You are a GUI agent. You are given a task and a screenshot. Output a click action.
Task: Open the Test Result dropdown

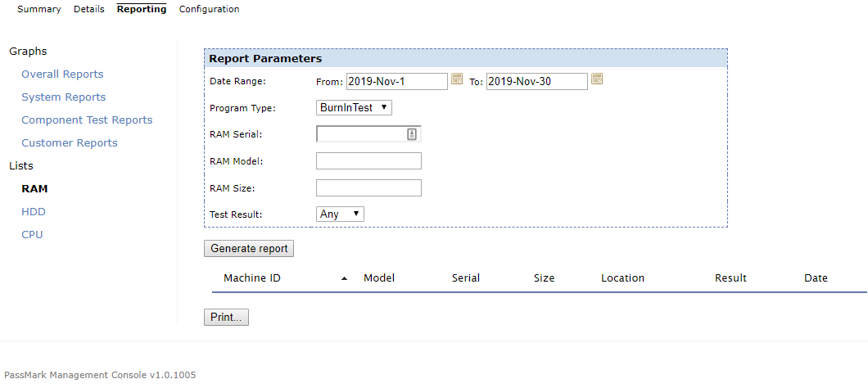[340, 214]
